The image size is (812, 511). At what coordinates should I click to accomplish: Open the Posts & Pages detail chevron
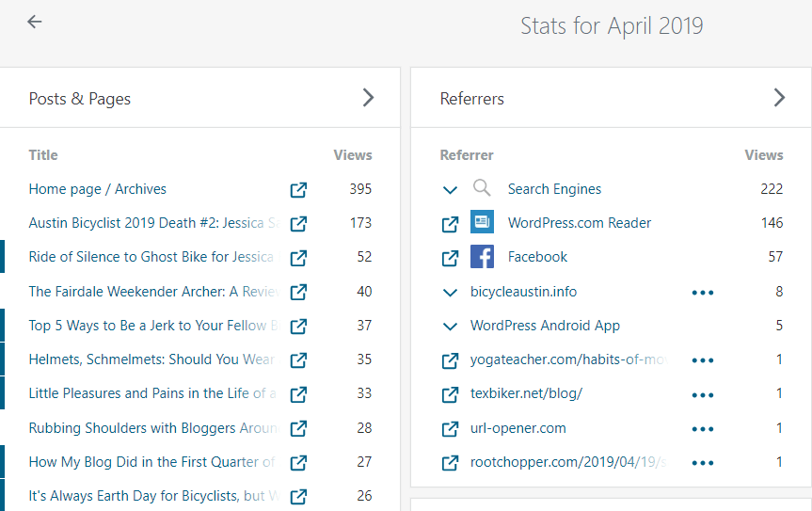[368, 98]
